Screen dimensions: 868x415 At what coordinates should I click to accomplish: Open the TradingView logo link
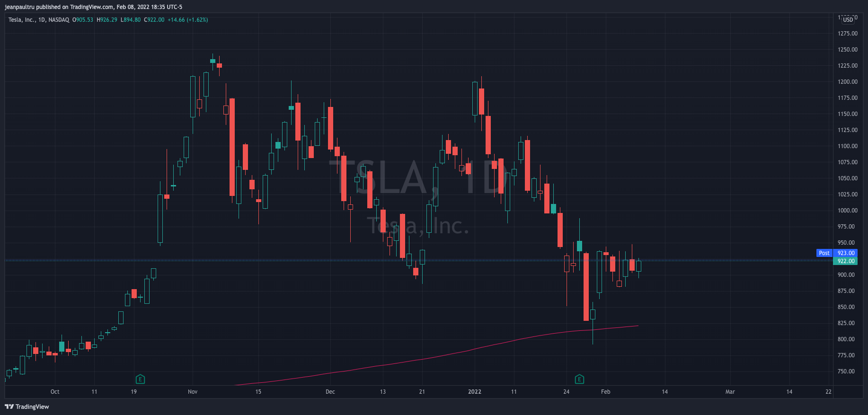click(x=27, y=406)
